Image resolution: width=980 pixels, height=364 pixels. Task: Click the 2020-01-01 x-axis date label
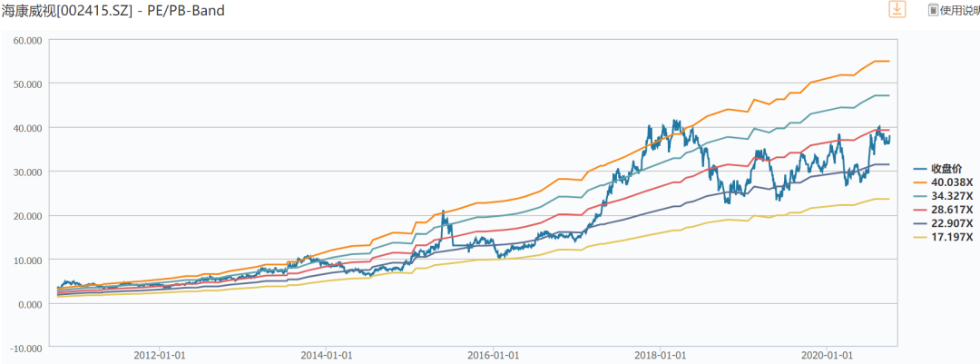(827, 354)
